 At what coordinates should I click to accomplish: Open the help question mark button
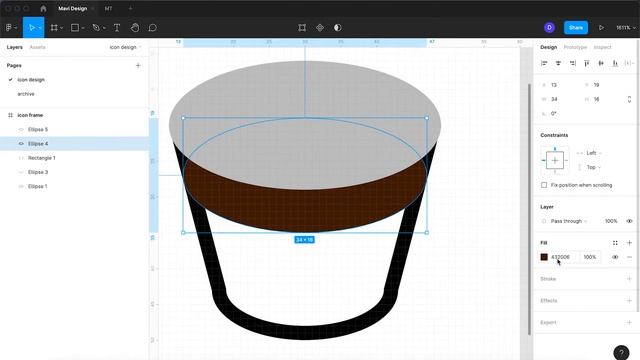click(621, 353)
